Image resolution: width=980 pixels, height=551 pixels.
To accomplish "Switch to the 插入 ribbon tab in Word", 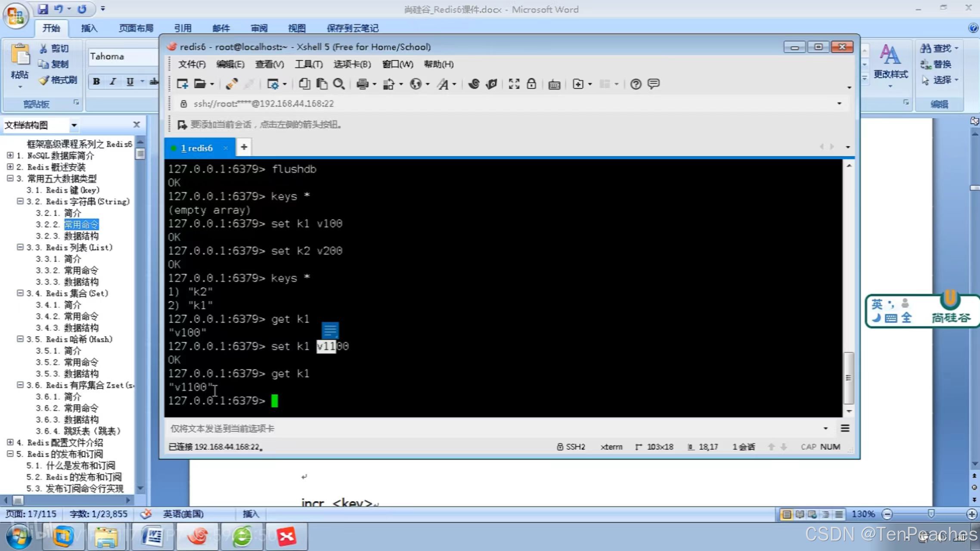I will [89, 28].
